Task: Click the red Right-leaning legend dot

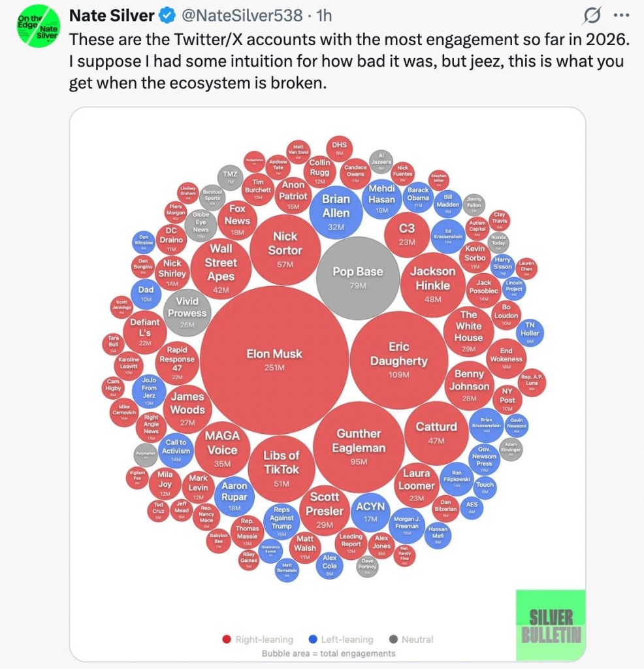Action: pyautogui.click(x=226, y=639)
